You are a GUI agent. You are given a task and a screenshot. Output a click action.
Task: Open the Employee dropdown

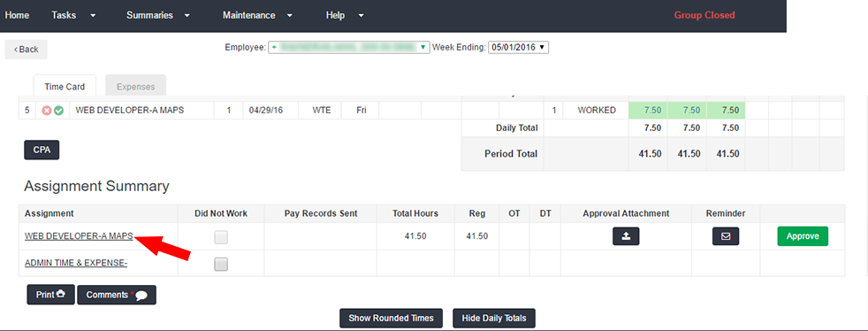349,48
